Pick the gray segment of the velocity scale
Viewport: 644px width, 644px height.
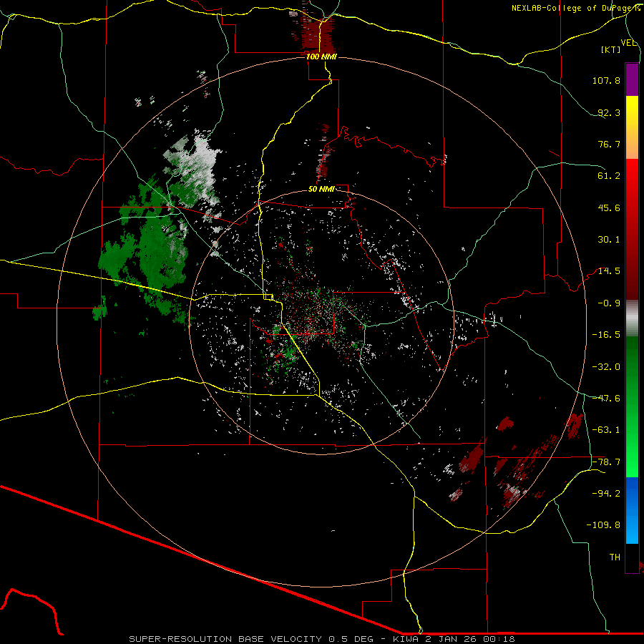pyautogui.click(x=632, y=318)
